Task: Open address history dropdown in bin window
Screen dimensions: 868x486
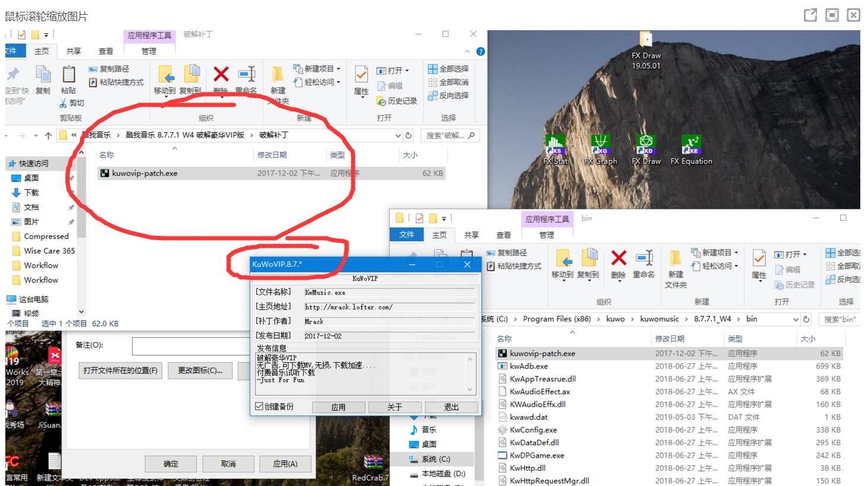Action: pos(796,319)
